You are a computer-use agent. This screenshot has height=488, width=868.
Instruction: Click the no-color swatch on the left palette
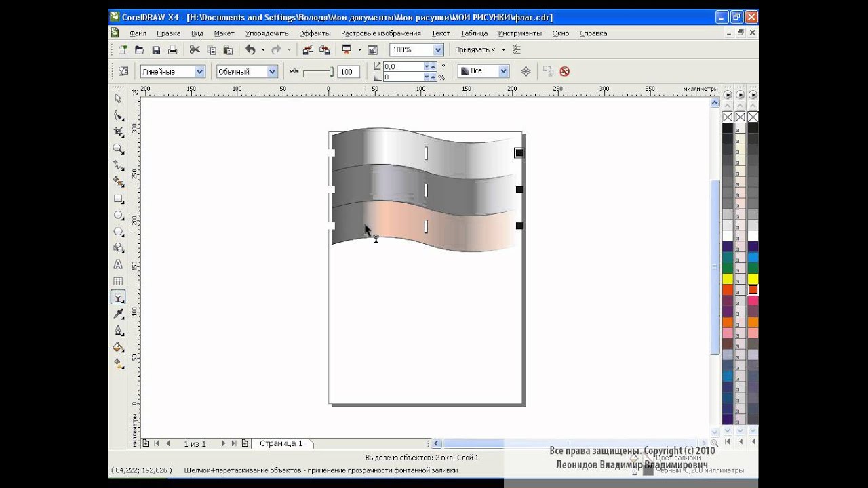(x=728, y=117)
